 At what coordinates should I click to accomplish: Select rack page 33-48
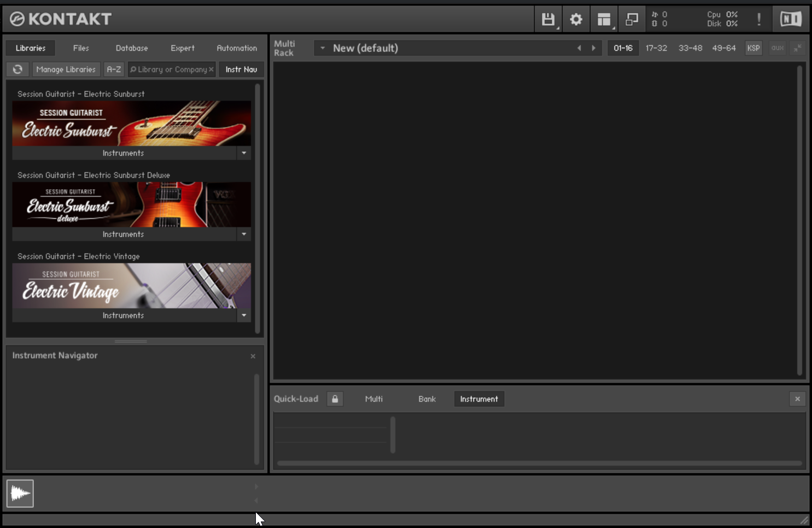pos(690,48)
